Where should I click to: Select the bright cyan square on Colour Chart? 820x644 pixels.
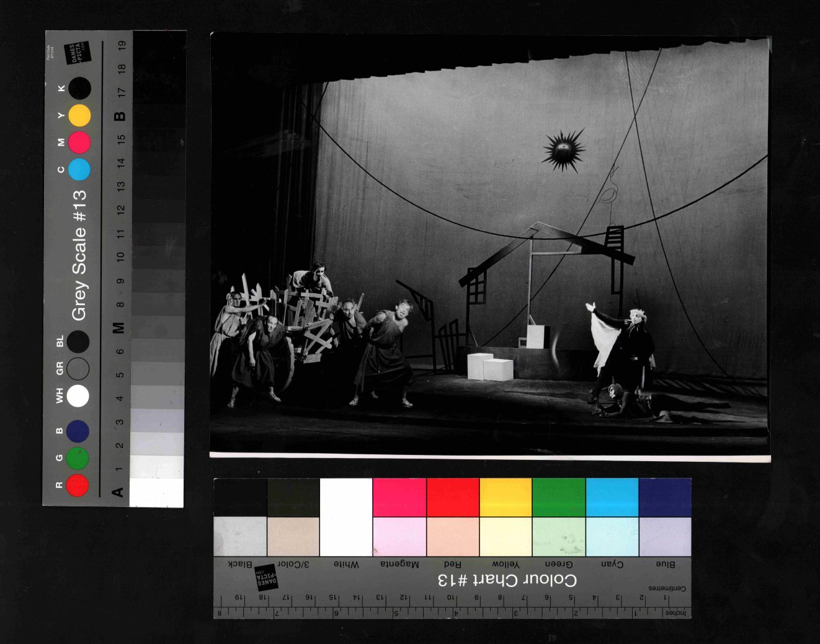612,497
